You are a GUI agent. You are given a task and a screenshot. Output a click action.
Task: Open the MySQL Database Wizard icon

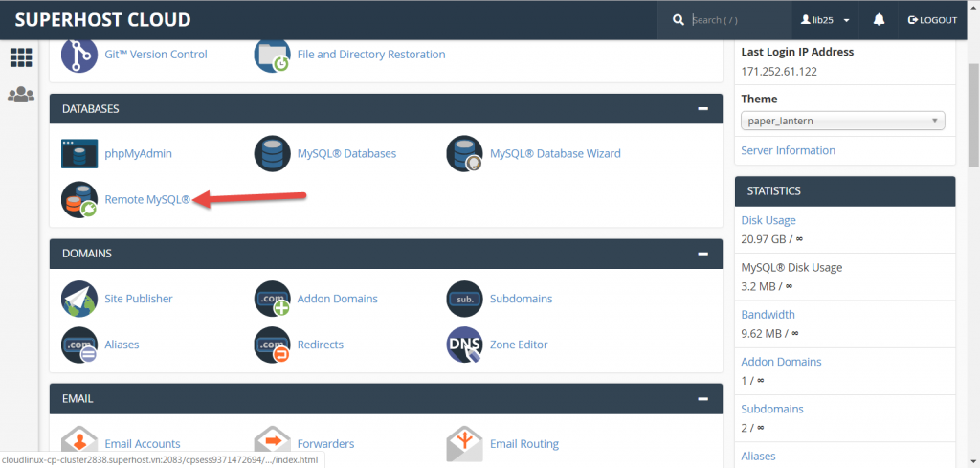[x=465, y=153]
